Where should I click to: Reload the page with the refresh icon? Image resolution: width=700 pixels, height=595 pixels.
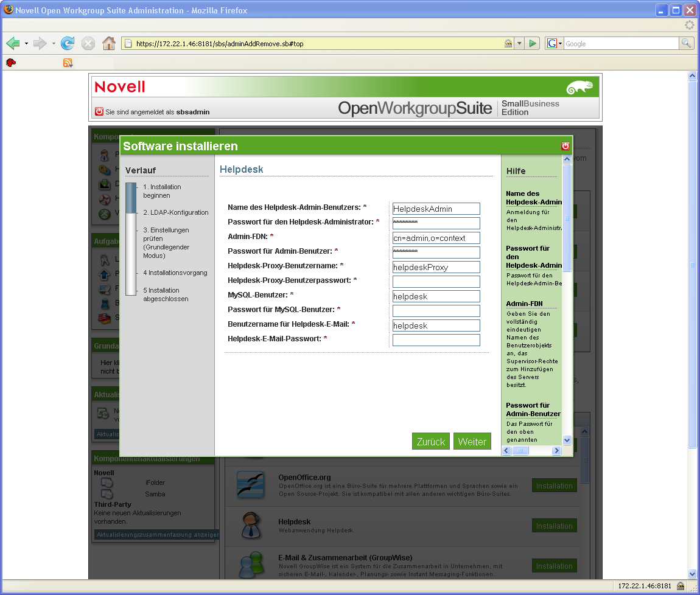tap(68, 43)
